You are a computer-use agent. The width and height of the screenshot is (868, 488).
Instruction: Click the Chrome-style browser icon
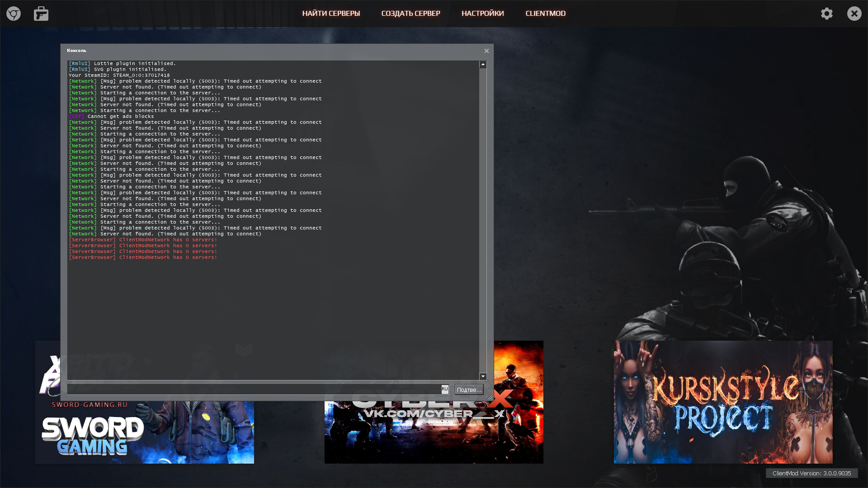(14, 14)
